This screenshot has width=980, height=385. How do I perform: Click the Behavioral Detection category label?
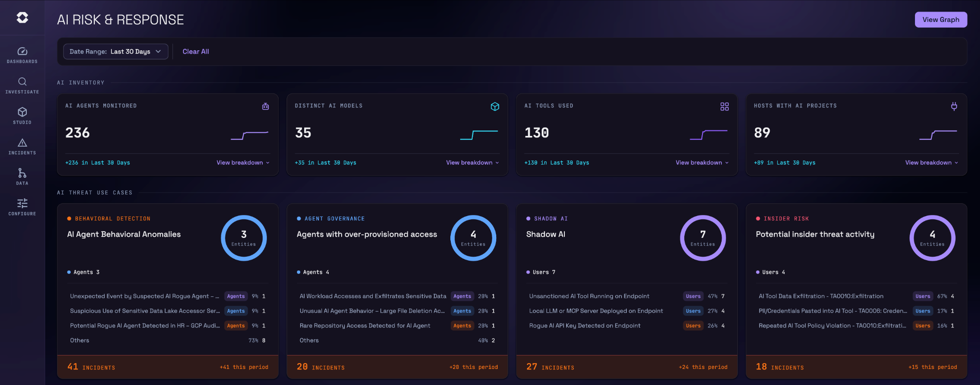pos(113,219)
